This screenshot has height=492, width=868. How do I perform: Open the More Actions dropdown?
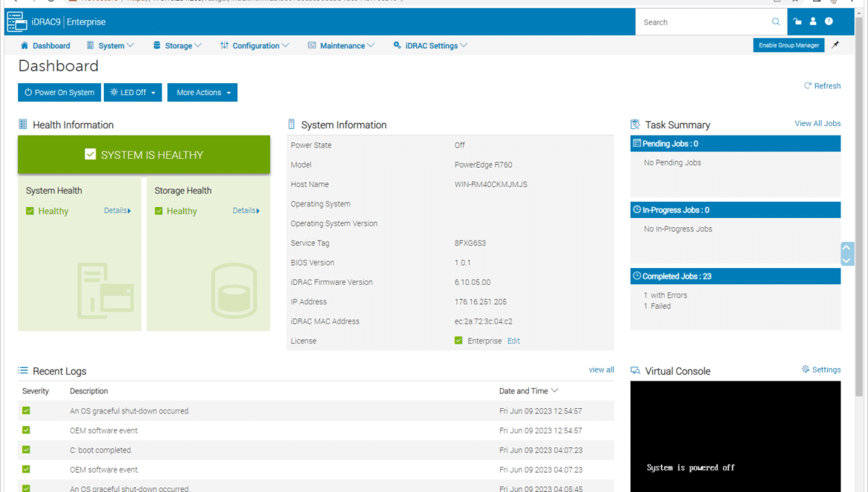point(203,93)
